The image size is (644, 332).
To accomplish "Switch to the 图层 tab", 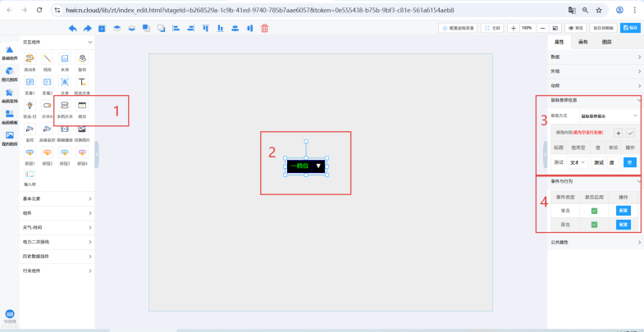I will [606, 41].
